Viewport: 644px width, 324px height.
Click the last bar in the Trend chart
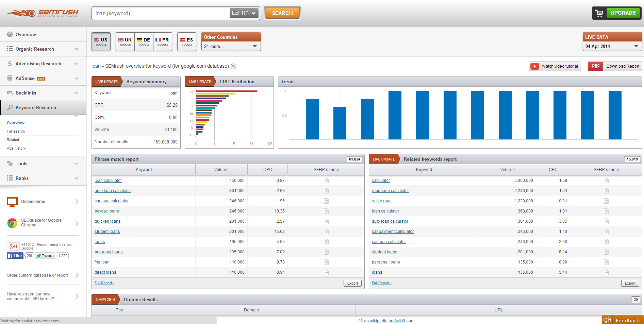click(615, 115)
